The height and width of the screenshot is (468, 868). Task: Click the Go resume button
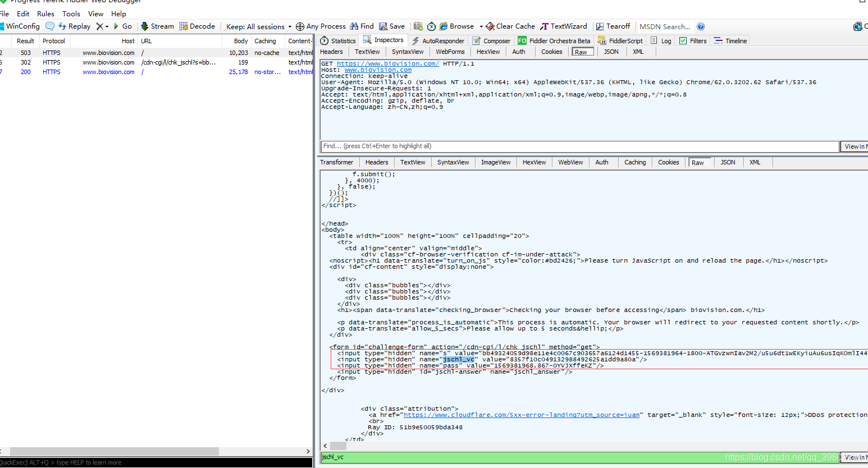123,26
